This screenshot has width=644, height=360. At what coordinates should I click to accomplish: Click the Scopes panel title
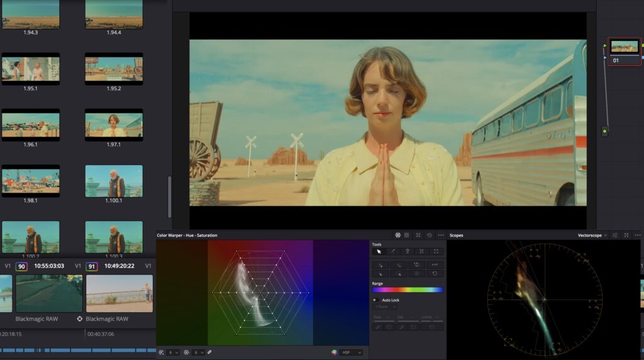click(457, 235)
